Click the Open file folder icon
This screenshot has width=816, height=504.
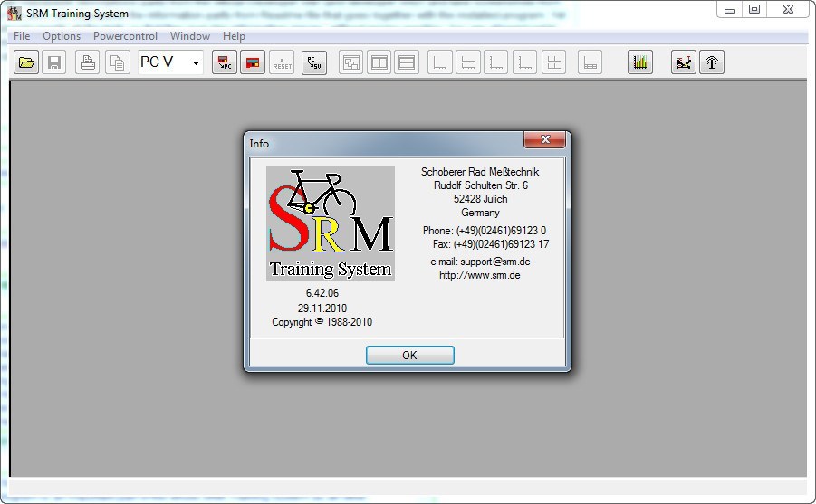(26, 63)
